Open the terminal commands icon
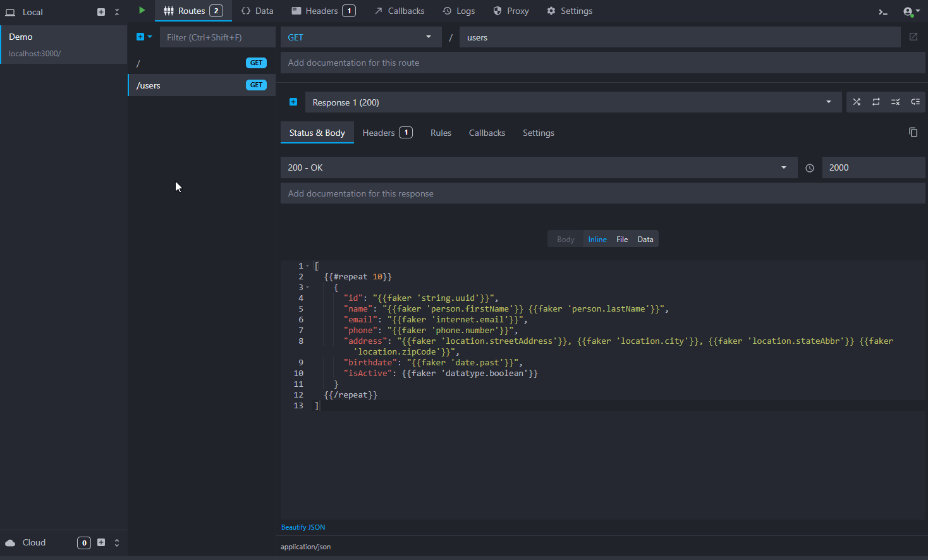The height and width of the screenshot is (560, 928). click(x=883, y=11)
